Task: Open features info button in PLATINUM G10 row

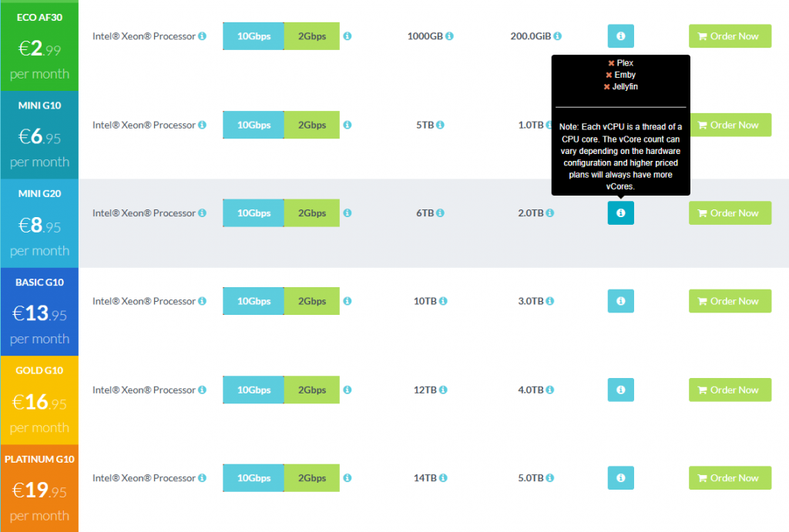Action: pos(620,477)
